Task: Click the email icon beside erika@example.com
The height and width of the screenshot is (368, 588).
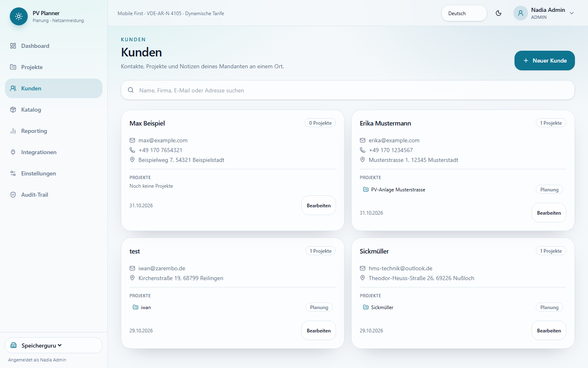Action: pos(363,140)
